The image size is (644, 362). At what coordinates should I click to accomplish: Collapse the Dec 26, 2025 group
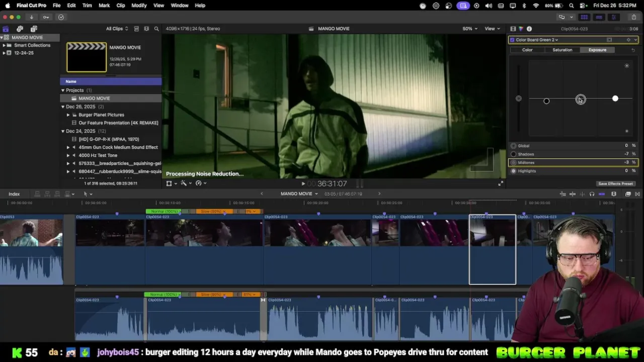(63, 107)
